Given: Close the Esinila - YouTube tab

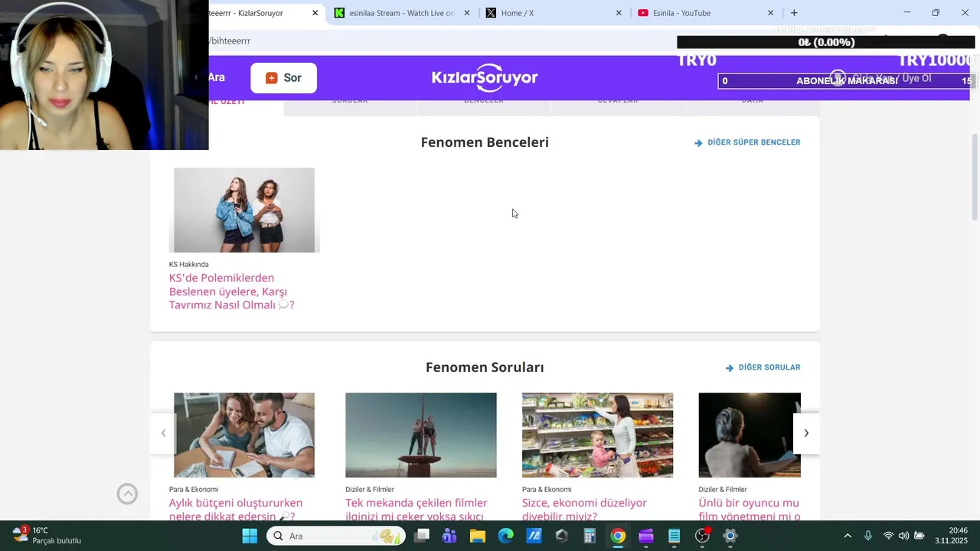Looking at the screenshot, I should pyautogui.click(x=770, y=13).
